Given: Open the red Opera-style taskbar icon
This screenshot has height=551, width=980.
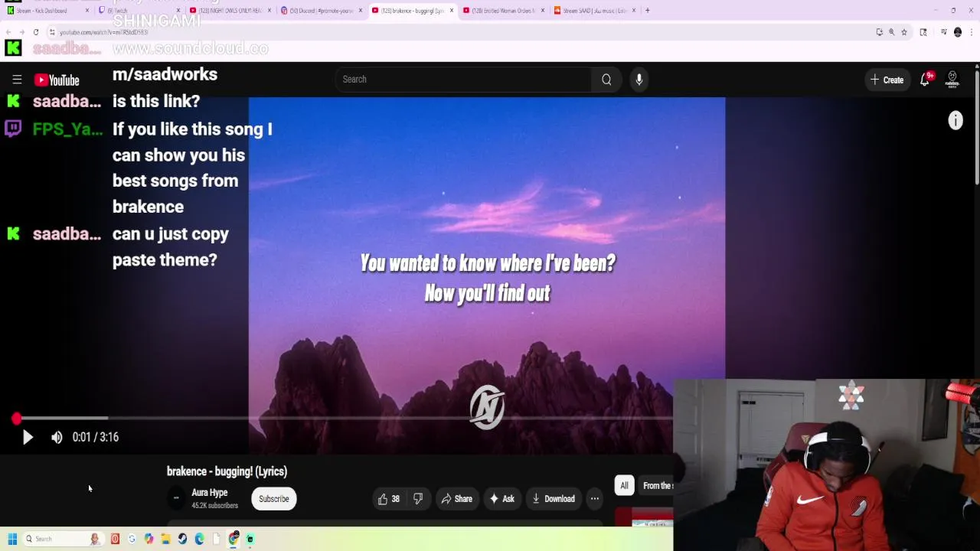Looking at the screenshot, I should coord(115,539).
